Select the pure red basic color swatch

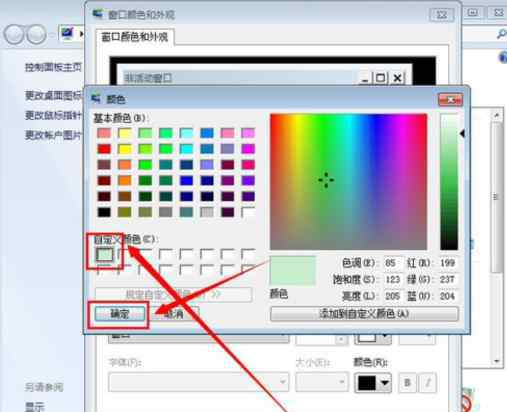tap(104, 149)
